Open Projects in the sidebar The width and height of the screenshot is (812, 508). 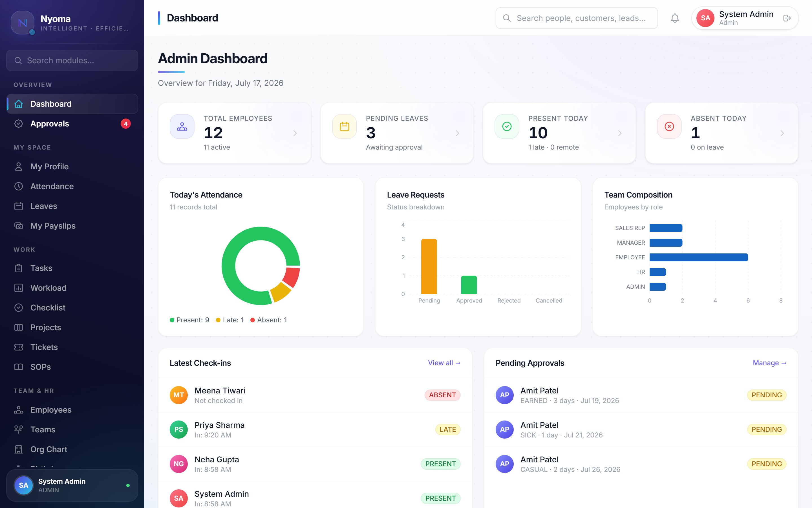(x=72, y=328)
